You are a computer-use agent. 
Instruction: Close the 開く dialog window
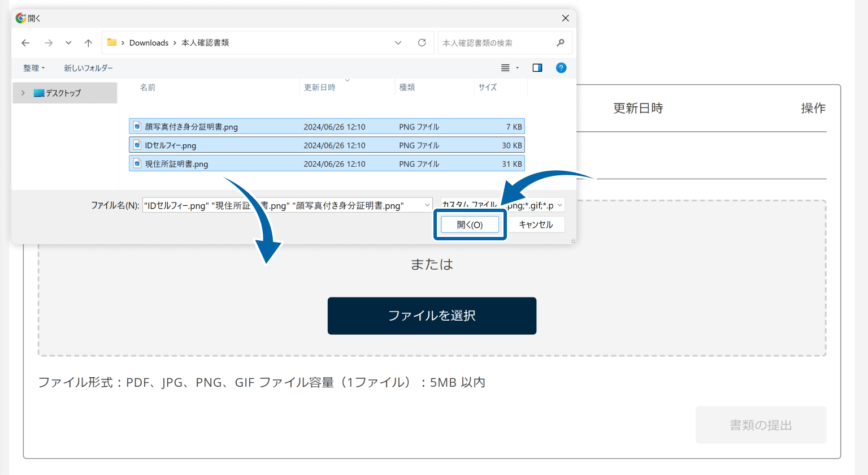565,18
